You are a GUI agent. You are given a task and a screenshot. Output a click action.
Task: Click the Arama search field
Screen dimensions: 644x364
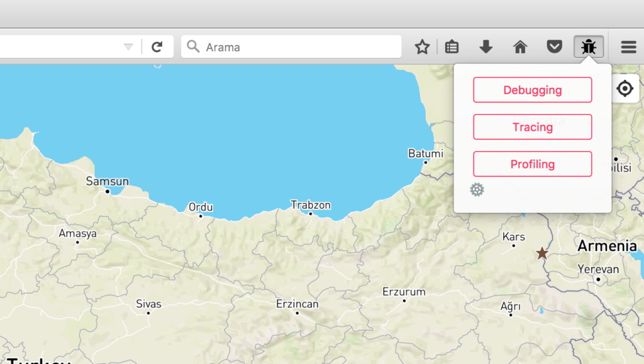tap(291, 47)
